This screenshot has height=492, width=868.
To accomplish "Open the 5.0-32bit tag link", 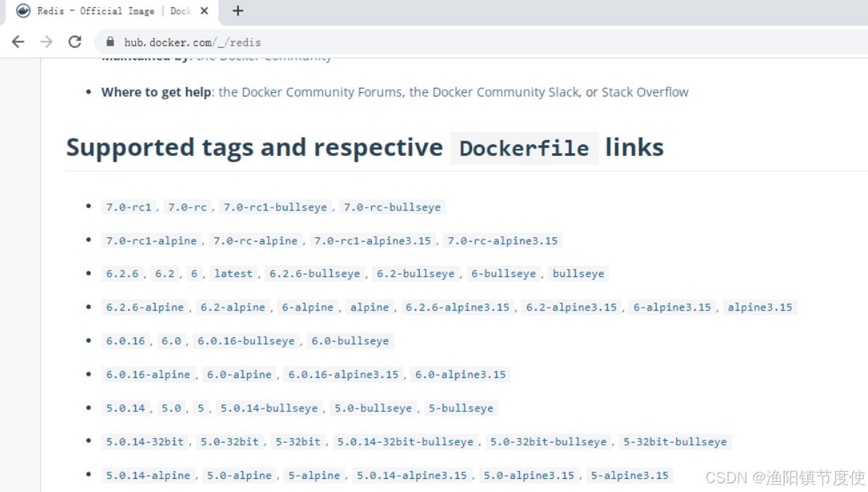I will (x=230, y=442).
